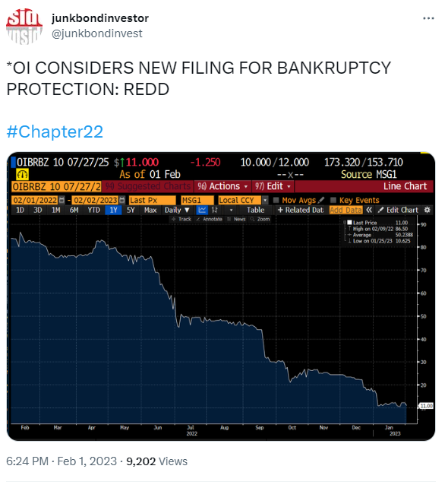448x488 pixels.
Task: Select the line chart type icon
Action: point(202,210)
